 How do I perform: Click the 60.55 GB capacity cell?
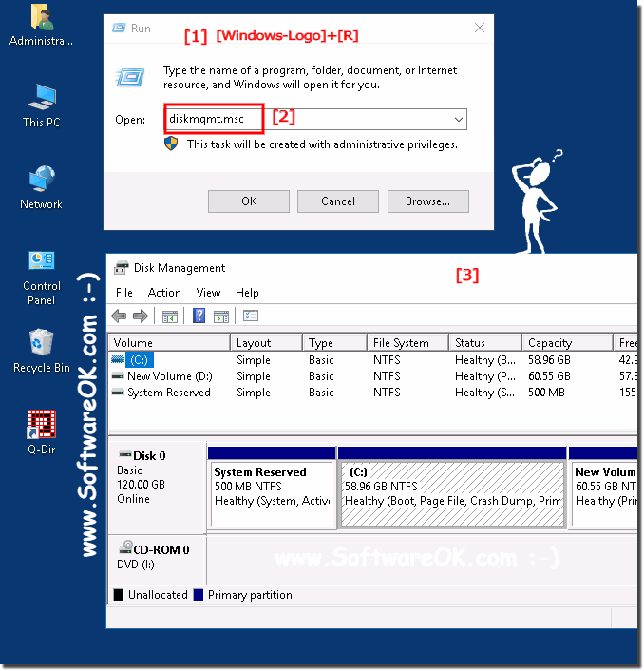[x=549, y=376]
